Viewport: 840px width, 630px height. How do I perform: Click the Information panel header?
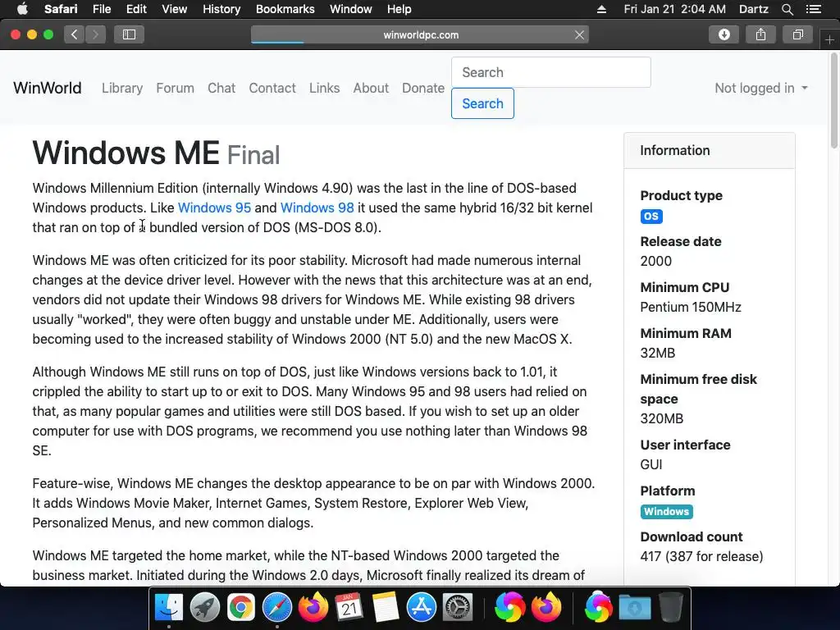(x=710, y=151)
